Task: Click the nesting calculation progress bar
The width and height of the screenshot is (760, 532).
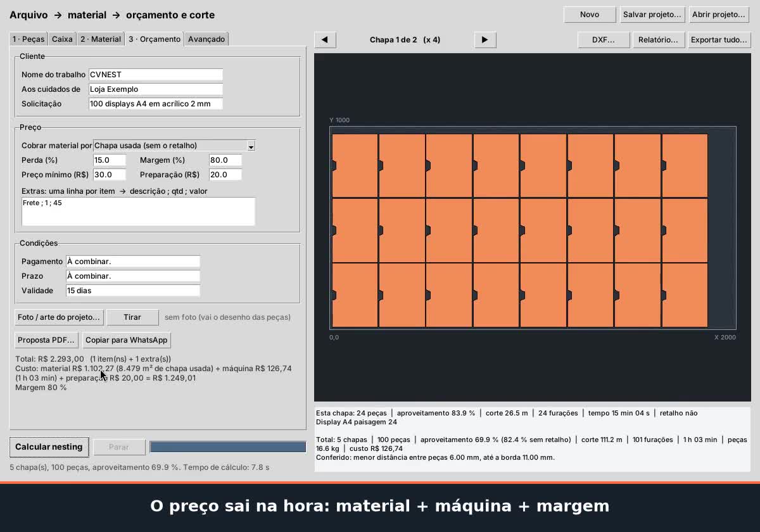Action: click(228, 447)
